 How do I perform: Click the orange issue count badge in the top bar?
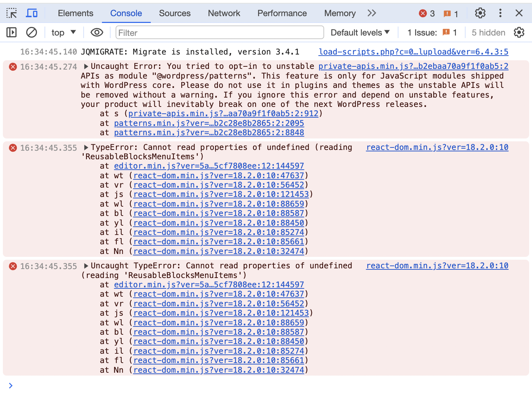(451, 14)
